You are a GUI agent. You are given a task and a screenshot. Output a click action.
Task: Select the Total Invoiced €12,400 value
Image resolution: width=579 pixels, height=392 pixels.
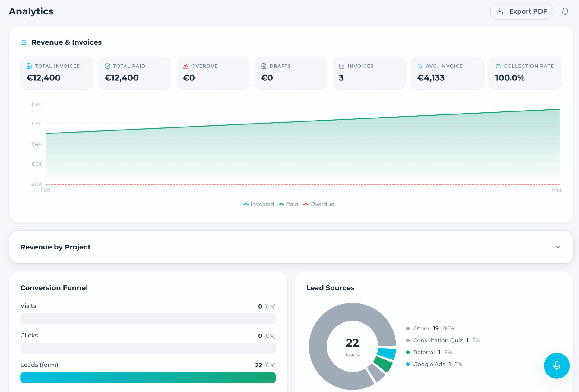[x=43, y=78]
